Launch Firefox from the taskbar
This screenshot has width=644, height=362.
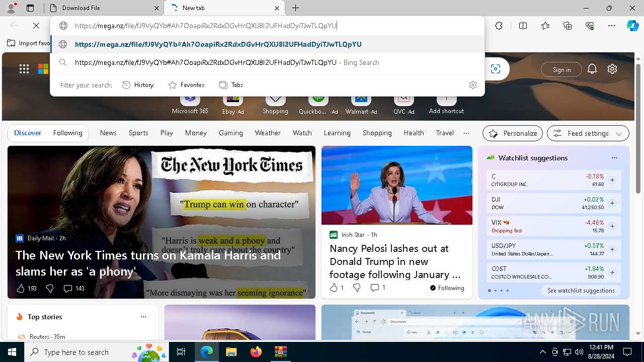(x=256, y=352)
